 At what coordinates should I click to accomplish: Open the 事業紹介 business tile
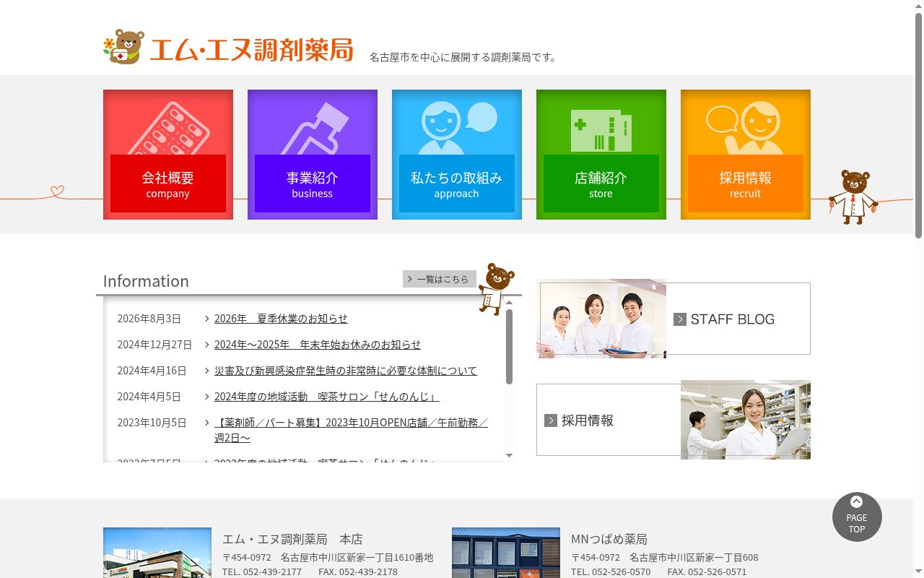tap(313, 155)
